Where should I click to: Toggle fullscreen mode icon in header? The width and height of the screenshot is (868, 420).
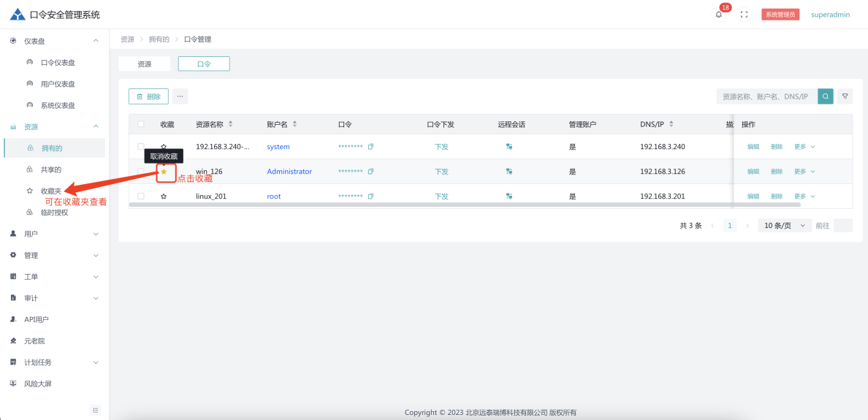(744, 15)
